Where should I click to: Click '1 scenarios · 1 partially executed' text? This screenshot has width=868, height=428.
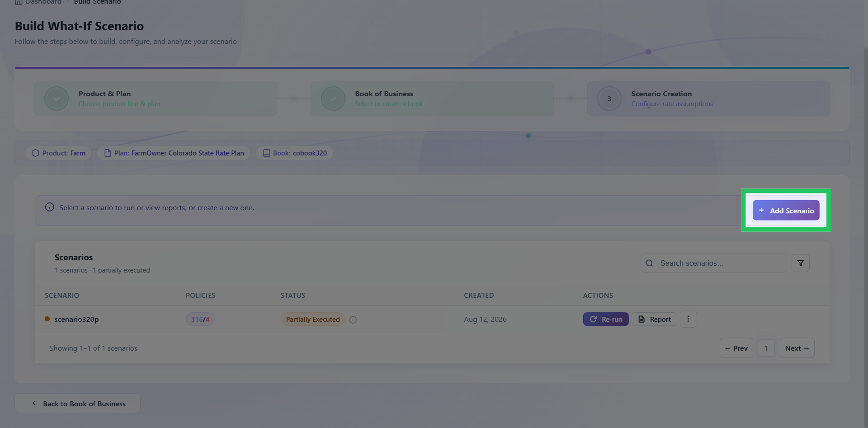(x=102, y=270)
